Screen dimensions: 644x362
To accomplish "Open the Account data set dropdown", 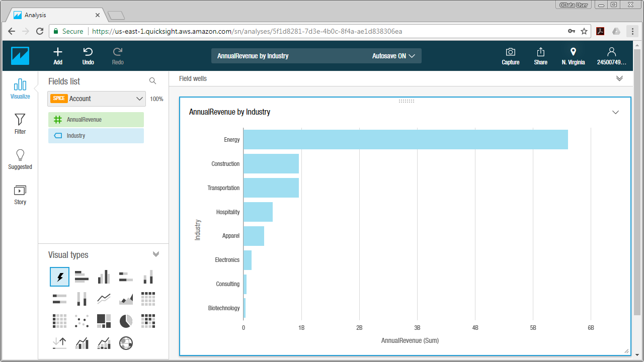I will coord(97,99).
